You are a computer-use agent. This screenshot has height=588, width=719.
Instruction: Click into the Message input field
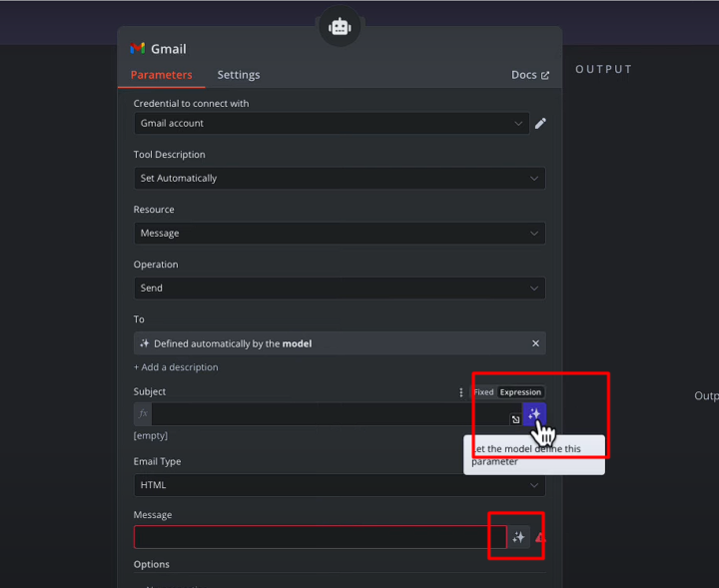coord(321,537)
